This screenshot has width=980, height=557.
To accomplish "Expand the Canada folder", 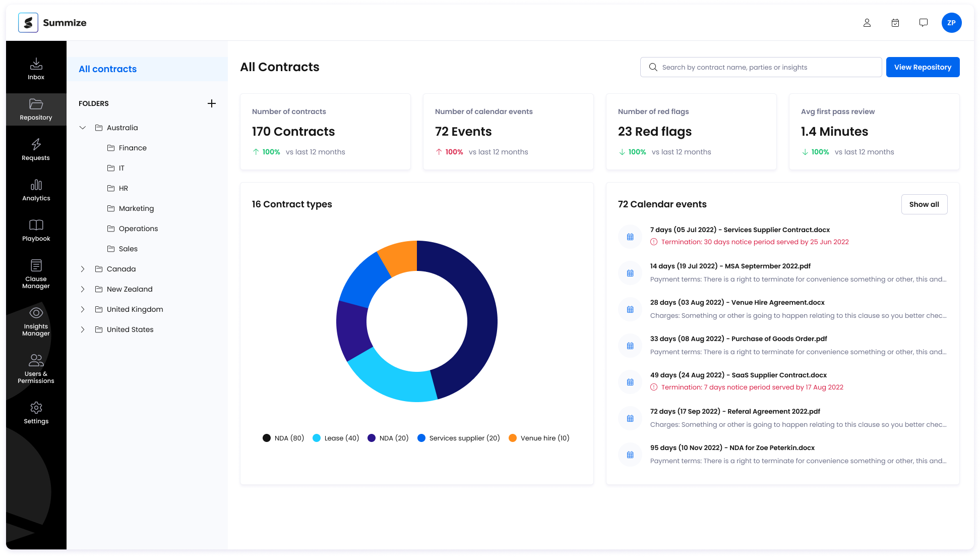I will coord(83,269).
